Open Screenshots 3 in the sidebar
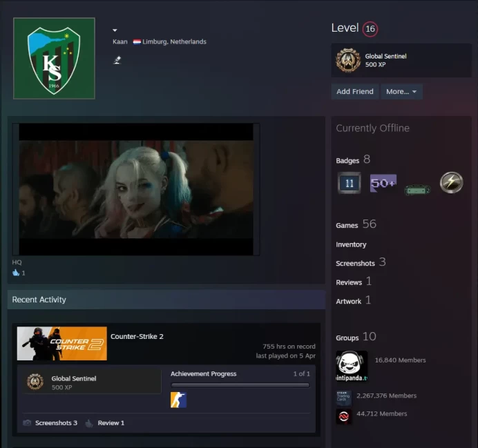This screenshot has height=448, width=478. (x=361, y=262)
